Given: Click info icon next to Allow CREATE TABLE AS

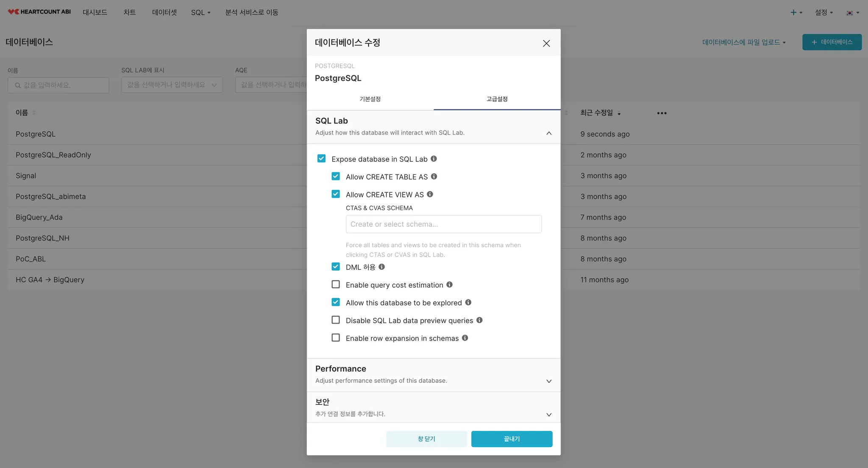Looking at the screenshot, I should click(x=434, y=177).
